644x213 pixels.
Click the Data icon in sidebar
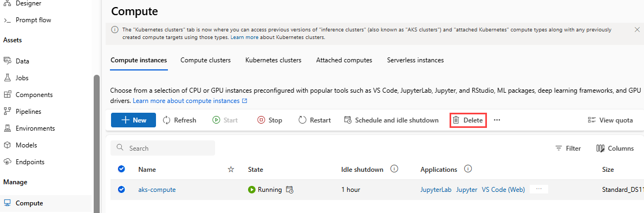click(x=7, y=61)
